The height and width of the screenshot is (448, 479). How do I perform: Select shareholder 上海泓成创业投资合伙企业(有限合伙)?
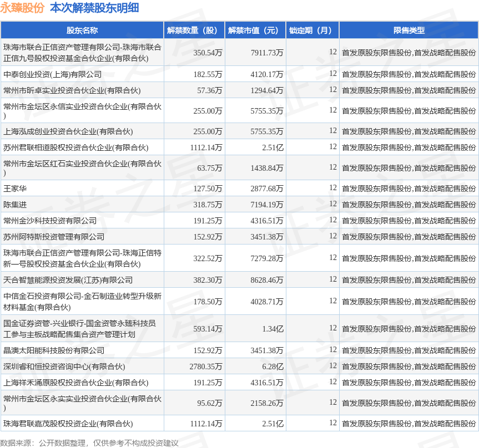[x=68, y=131]
